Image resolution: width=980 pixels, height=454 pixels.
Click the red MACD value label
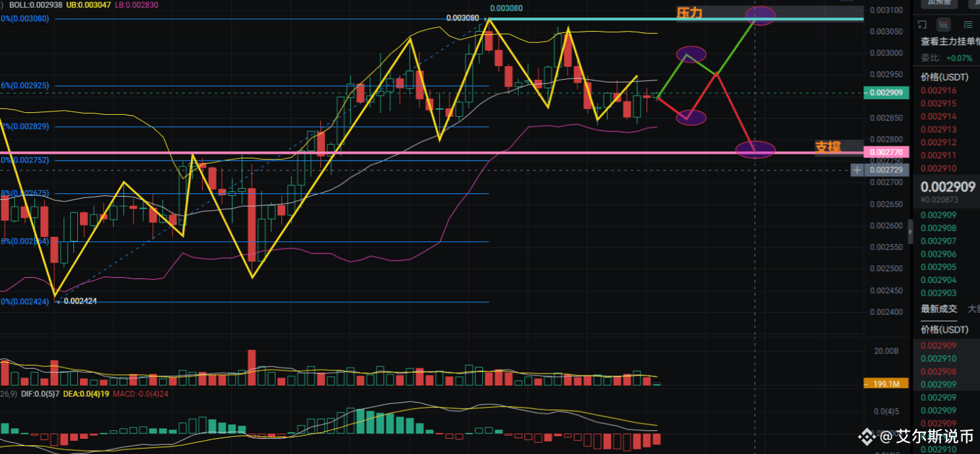(x=141, y=394)
